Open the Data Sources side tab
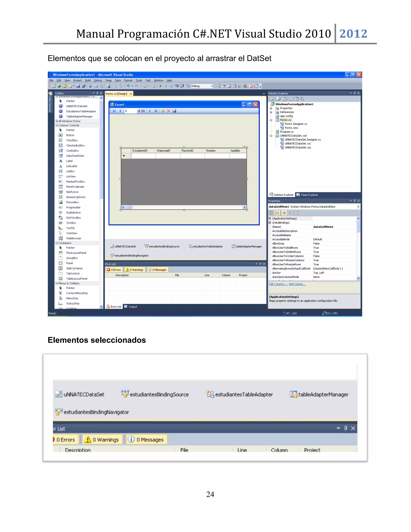Screen dimensions: 411x532 pyautogui.click(x=50, y=102)
